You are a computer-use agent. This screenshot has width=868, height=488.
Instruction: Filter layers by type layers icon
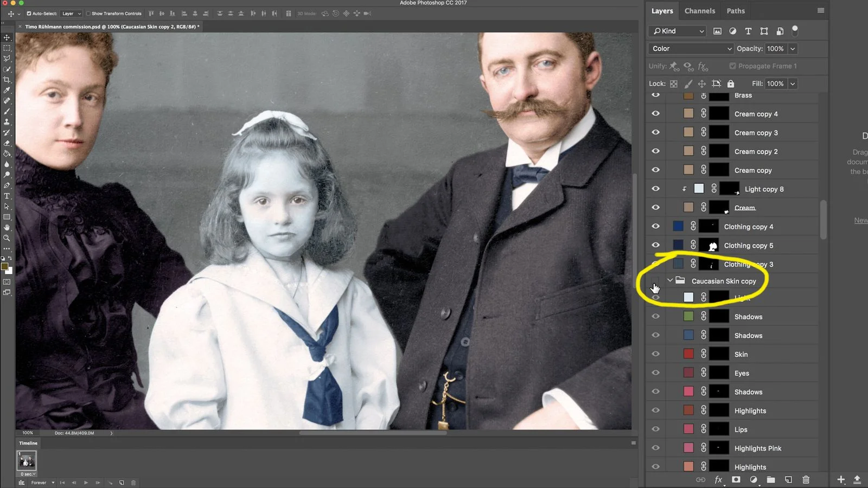click(x=748, y=31)
